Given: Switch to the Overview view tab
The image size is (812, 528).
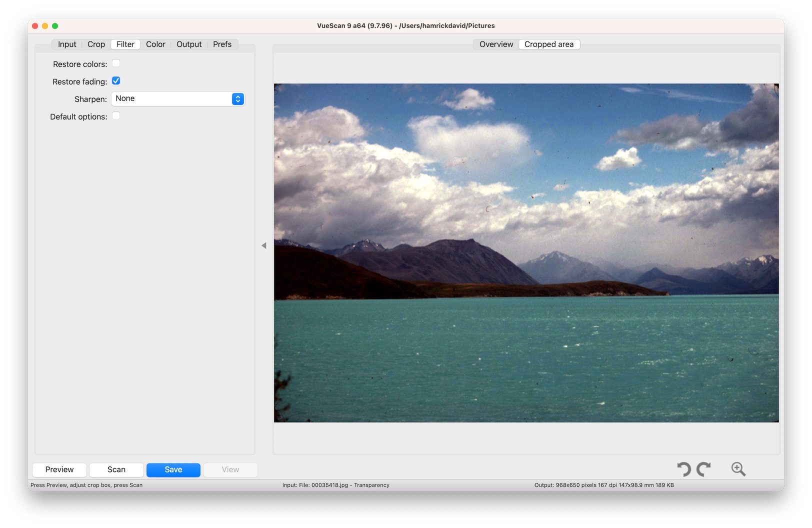Looking at the screenshot, I should click(x=496, y=44).
